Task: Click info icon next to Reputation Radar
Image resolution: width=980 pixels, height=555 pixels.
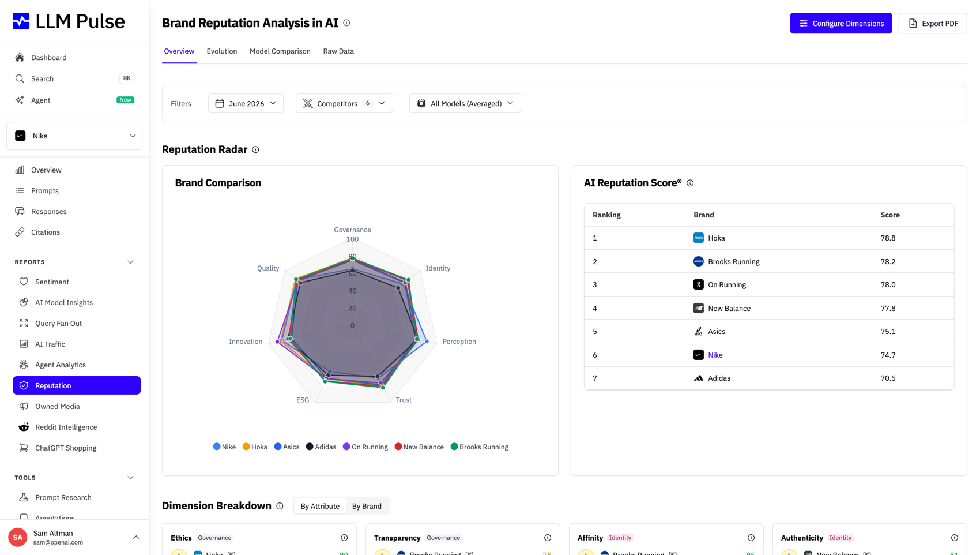Action: tap(255, 149)
